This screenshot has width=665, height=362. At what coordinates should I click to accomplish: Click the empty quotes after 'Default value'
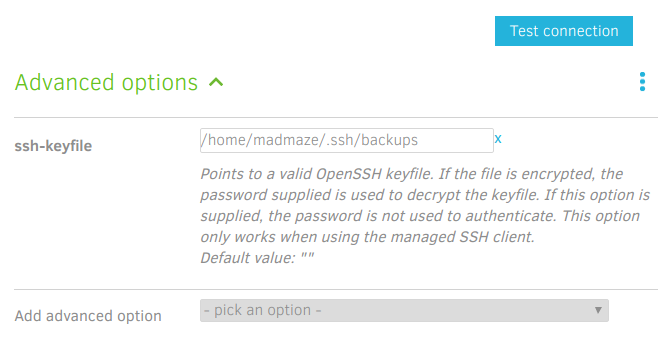[x=307, y=256]
